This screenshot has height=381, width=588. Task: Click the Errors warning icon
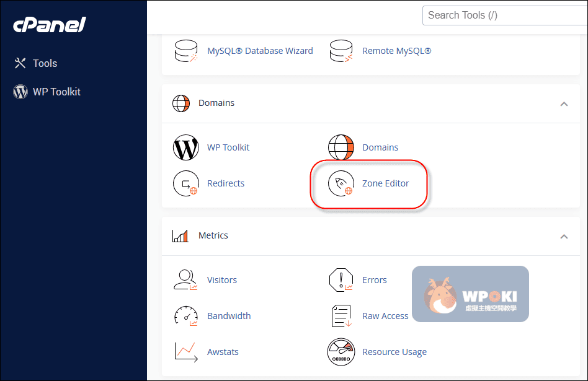pyautogui.click(x=341, y=280)
